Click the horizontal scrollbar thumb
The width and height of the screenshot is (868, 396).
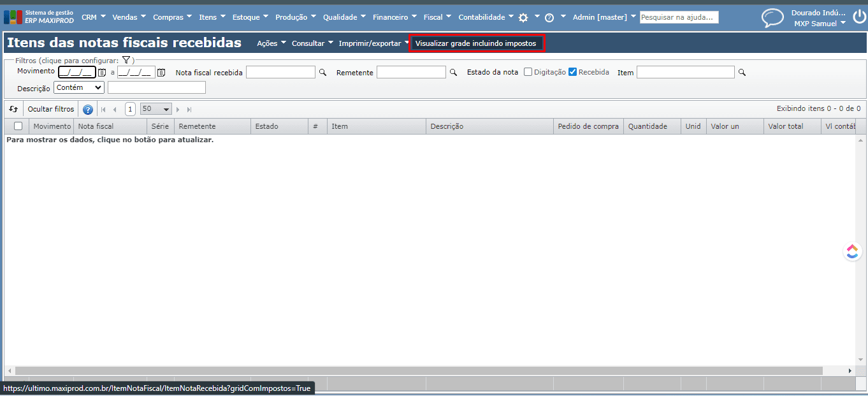419,370
